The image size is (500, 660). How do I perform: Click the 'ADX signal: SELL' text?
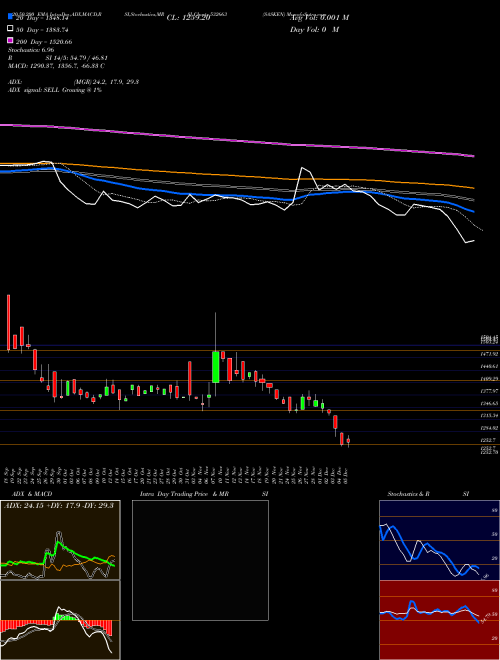click(34, 90)
